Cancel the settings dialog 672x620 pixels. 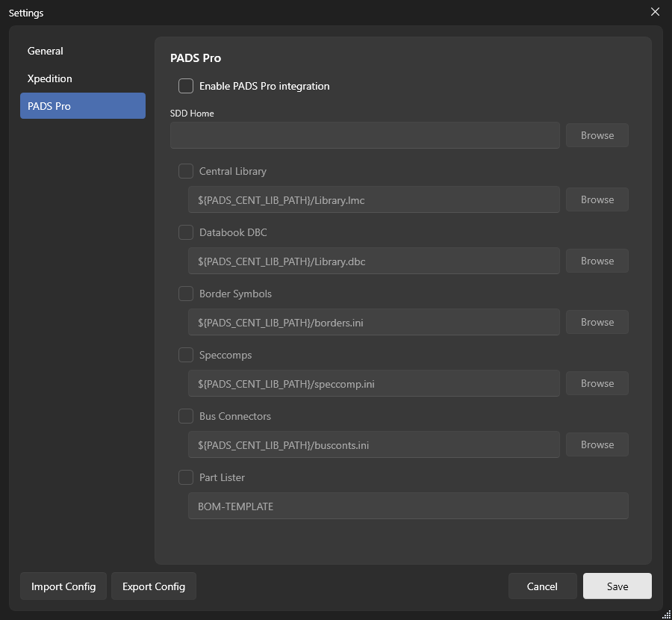[542, 586]
